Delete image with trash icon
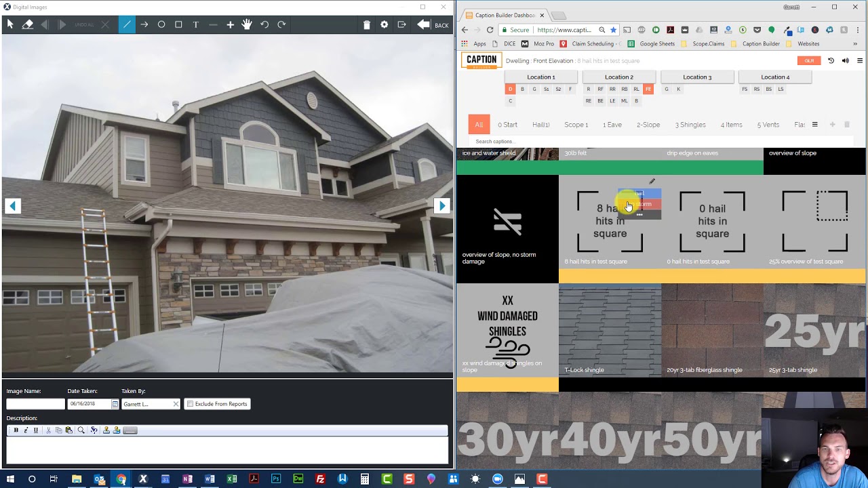Screen dimensions: 868x488 pos(367,25)
